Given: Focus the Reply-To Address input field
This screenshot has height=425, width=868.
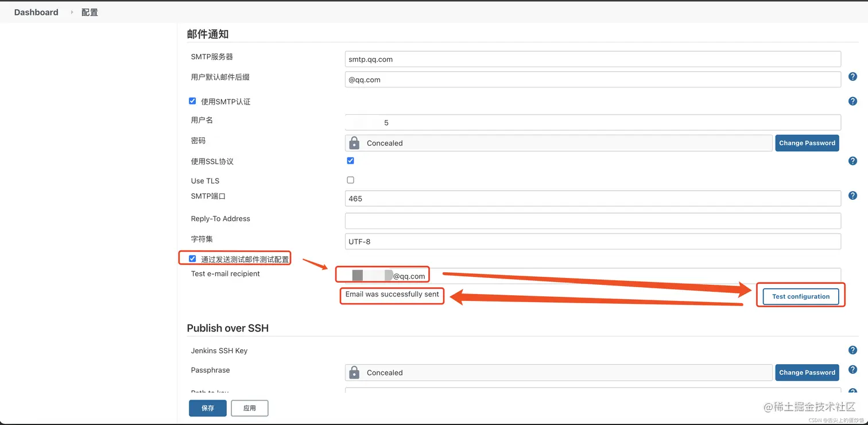Looking at the screenshot, I should [592, 221].
